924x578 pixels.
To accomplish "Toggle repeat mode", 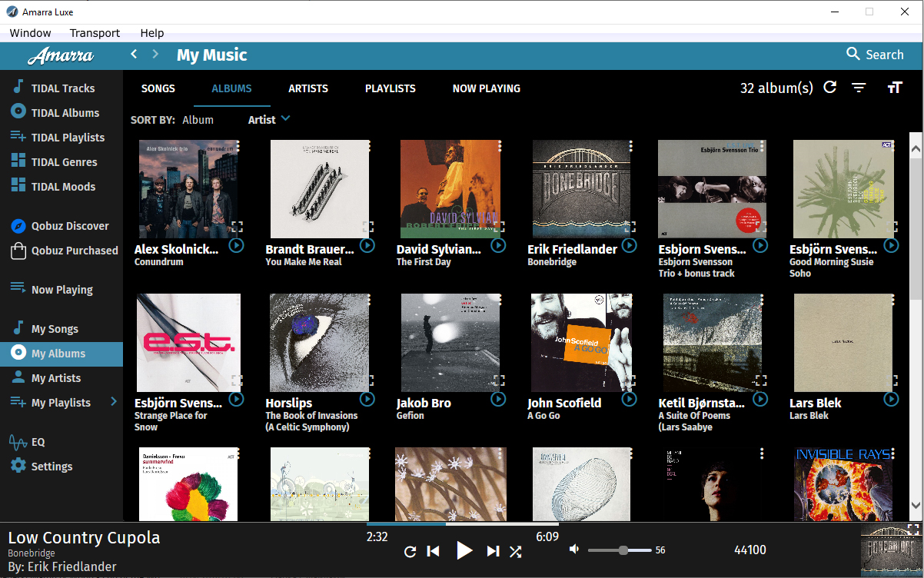I will [x=410, y=551].
